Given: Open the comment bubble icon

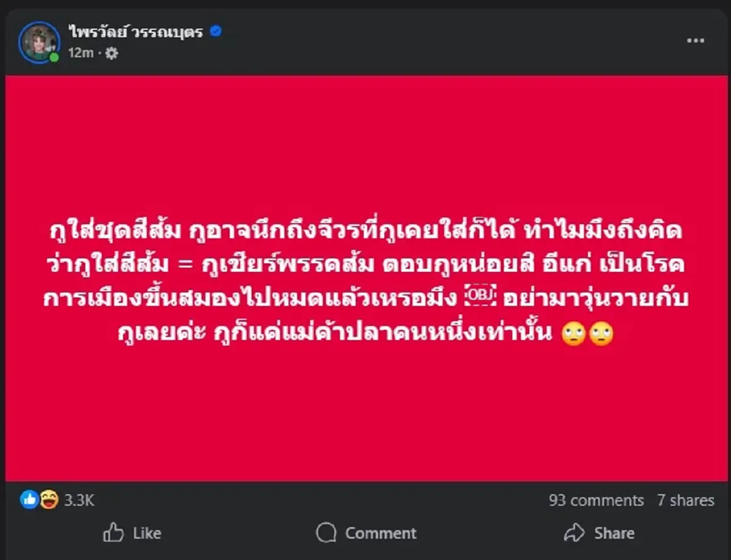Looking at the screenshot, I should click(327, 533).
